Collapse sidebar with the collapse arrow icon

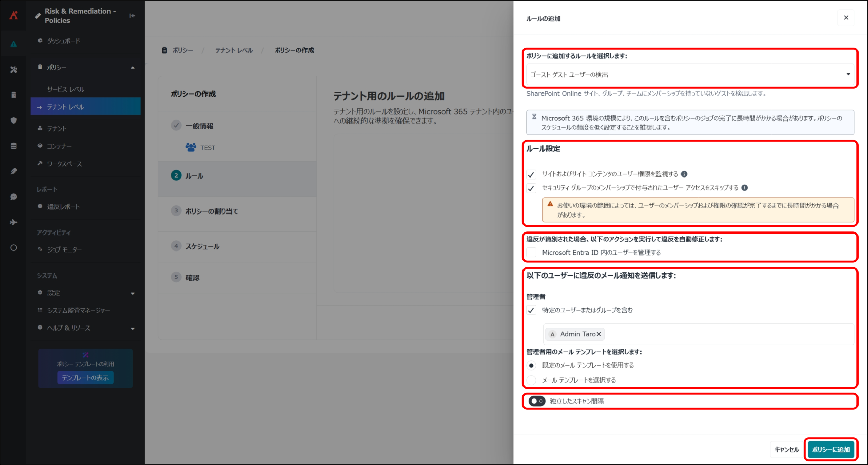132,16
